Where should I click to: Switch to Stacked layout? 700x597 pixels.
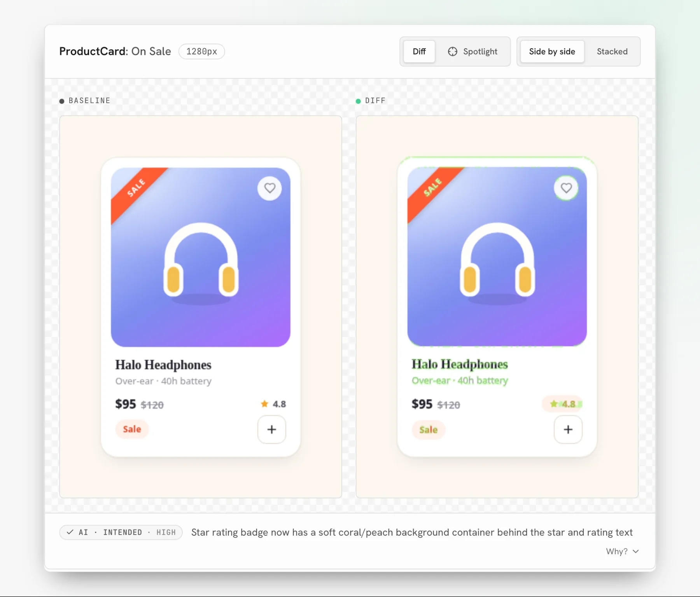click(x=612, y=51)
